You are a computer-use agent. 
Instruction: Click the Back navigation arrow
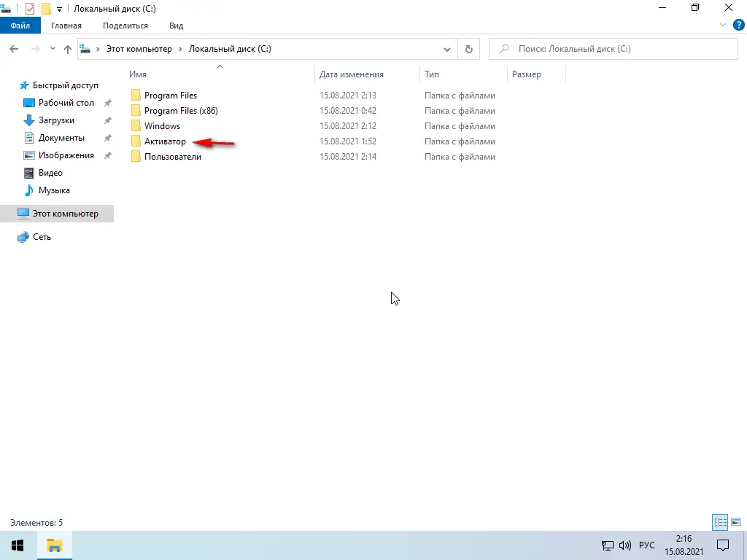click(x=14, y=49)
